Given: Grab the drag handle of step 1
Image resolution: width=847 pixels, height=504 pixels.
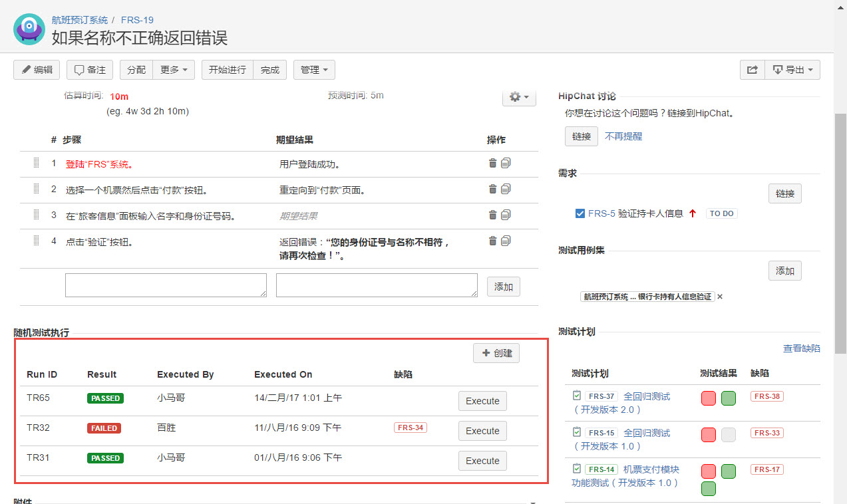Looking at the screenshot, I should point(37,163).
